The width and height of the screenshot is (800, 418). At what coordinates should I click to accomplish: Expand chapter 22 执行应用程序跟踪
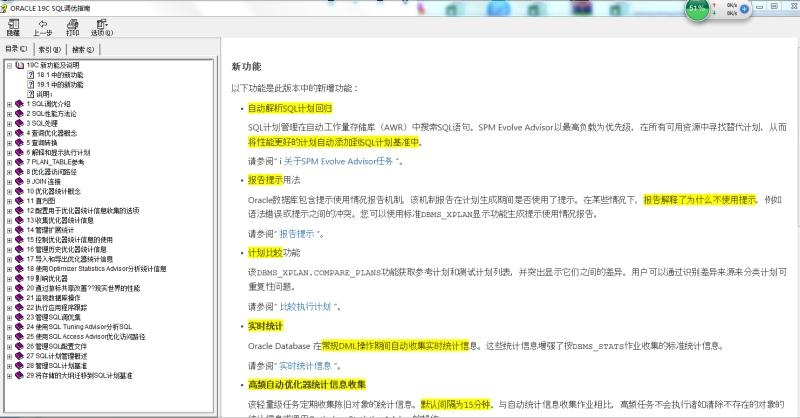(9, 308)
